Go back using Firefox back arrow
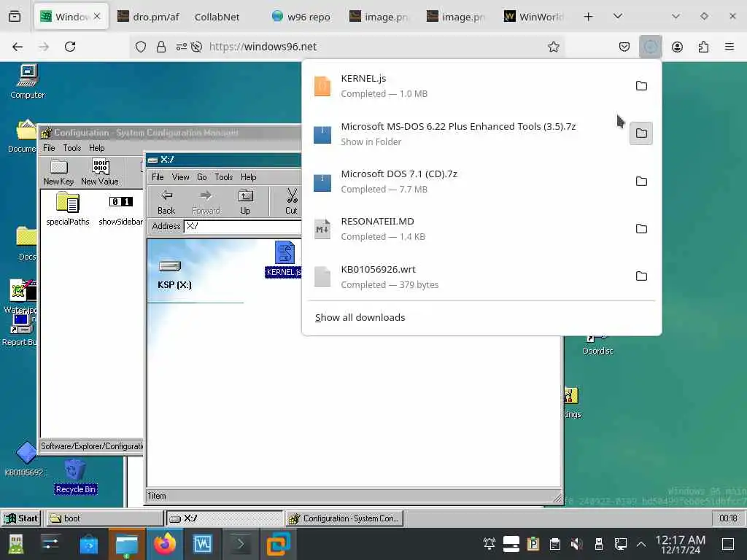The width and height of the screenshot is (747, 560). pyautogui.click(x=18, y=47)
